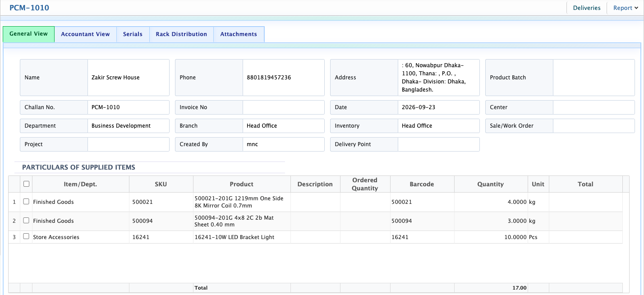The image size is (644, 295).
Task: Check the row for SKU 500021
Action: 26,202
